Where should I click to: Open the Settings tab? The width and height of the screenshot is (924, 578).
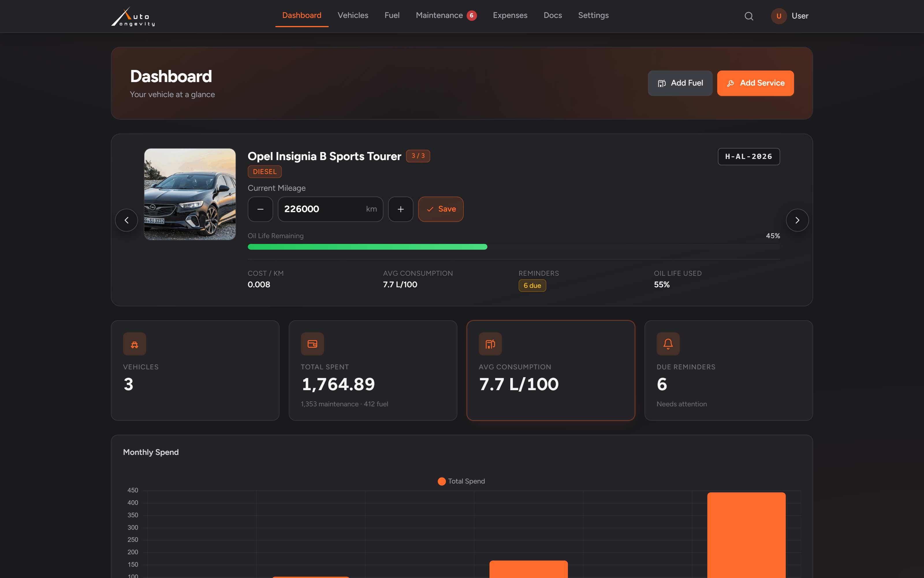pos(593,15)
